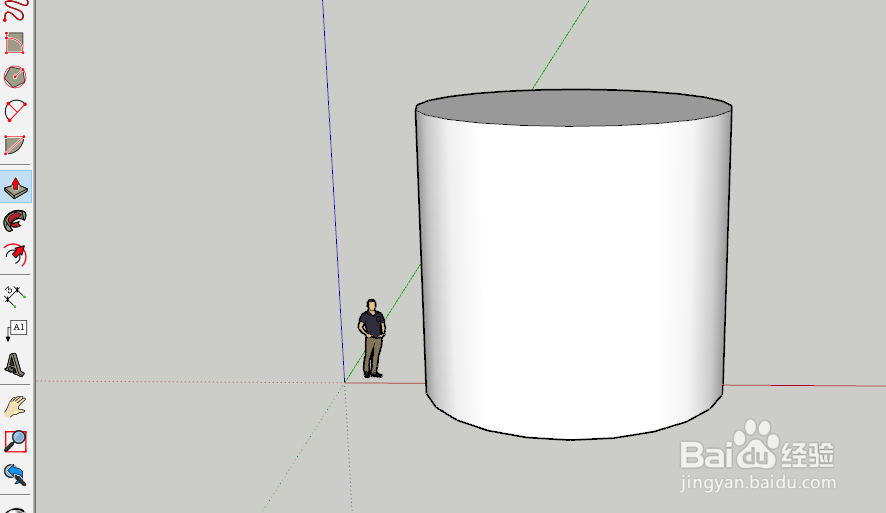Select the cylinder's top circular face

coord(574,107)
